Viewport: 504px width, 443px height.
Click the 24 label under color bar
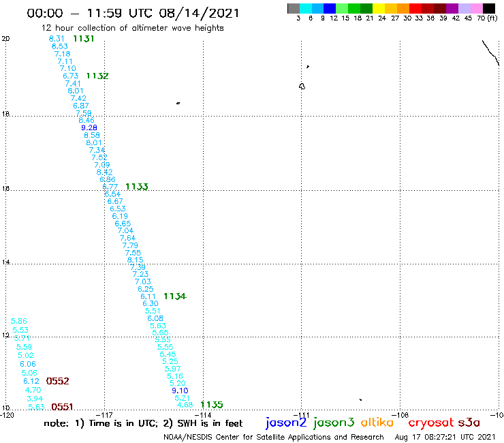pos(382,18)
